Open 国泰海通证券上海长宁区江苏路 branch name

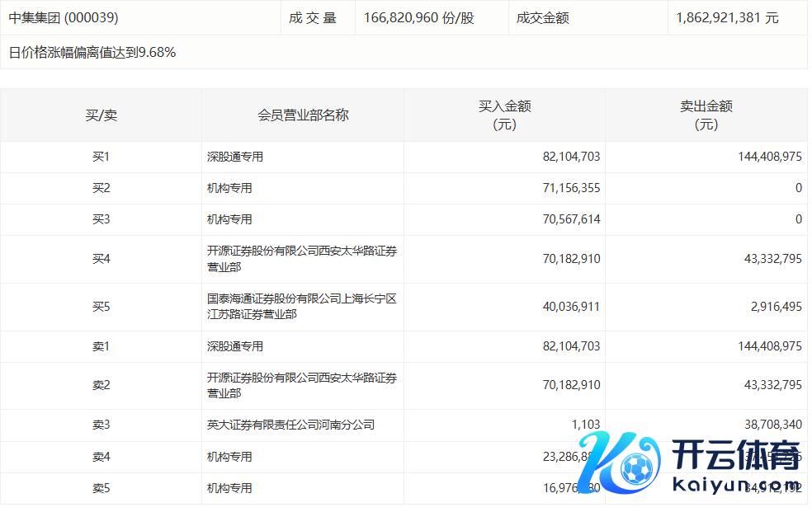click(x=301, y=307)
